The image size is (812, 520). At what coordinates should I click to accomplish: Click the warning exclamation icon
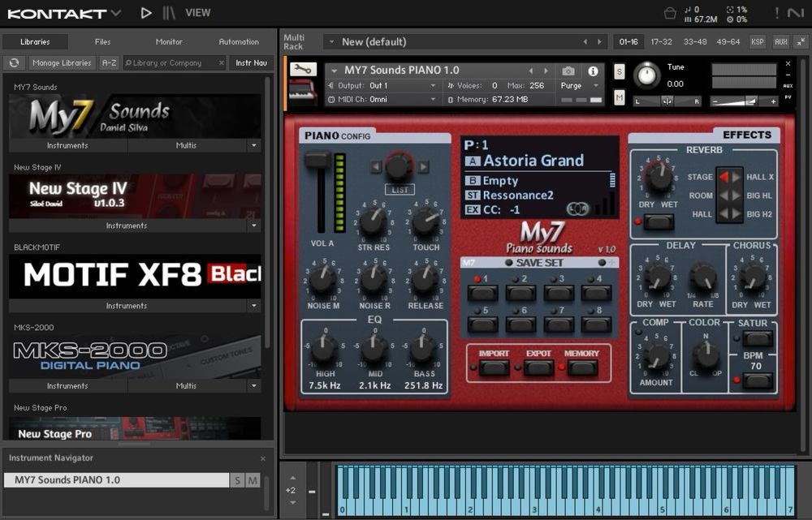coord(777,13)
